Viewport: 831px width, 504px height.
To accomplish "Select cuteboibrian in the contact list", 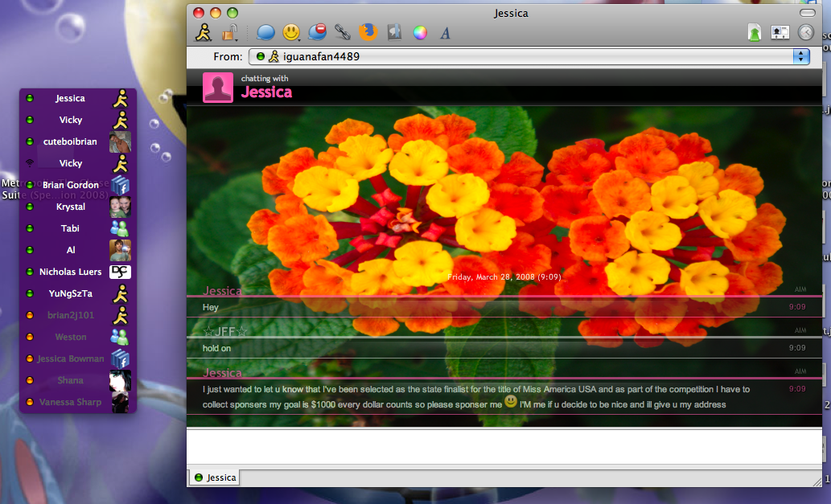I will pyautogui.click(x=78, y=142).
